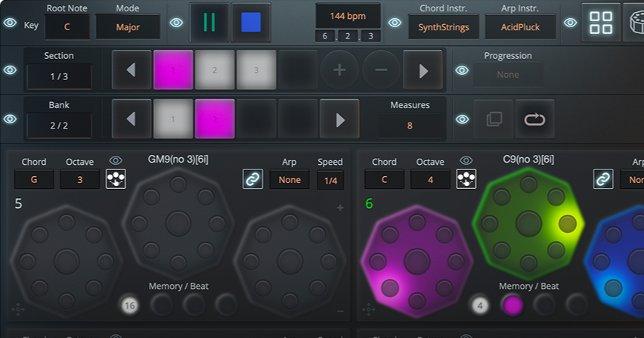Toggle the eye icon above GM9 chord dice

(x=116, y=160)
